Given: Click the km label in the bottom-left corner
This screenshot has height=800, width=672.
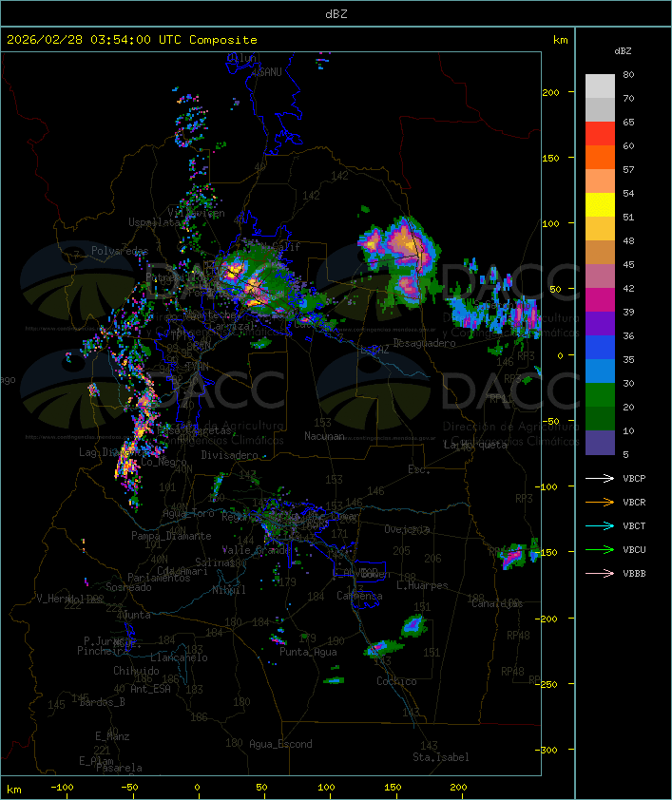Looking at the screenshot, I should [13, 790].
